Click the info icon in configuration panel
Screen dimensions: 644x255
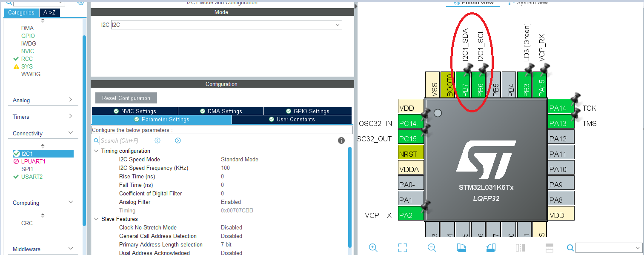pyautogui.click(x=341, y=140)
